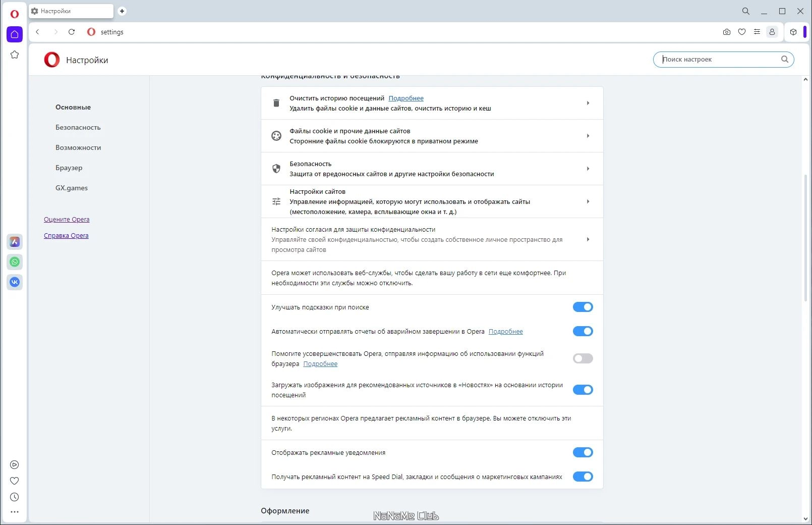The height and width of the screenshot is (525, 812).
Task: Disable promotional notifications toggle
Action: 583,452
